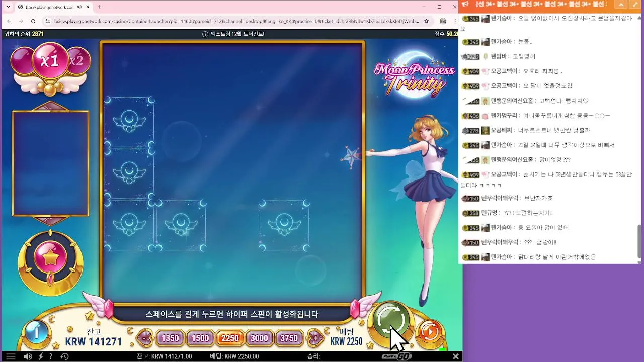The width and height of the screenshot is (644, 362).
Task: Decrease bet with the minus heart
Action: coord(144,338)
